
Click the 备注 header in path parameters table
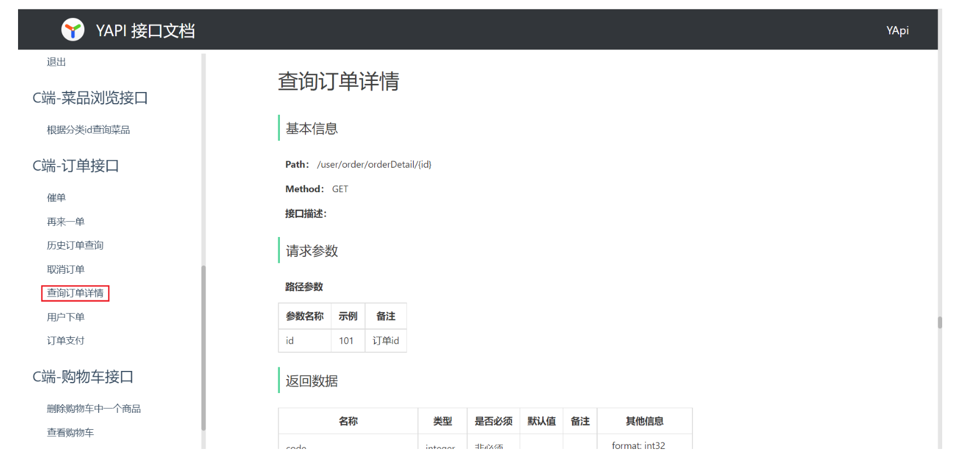[386, 316]
